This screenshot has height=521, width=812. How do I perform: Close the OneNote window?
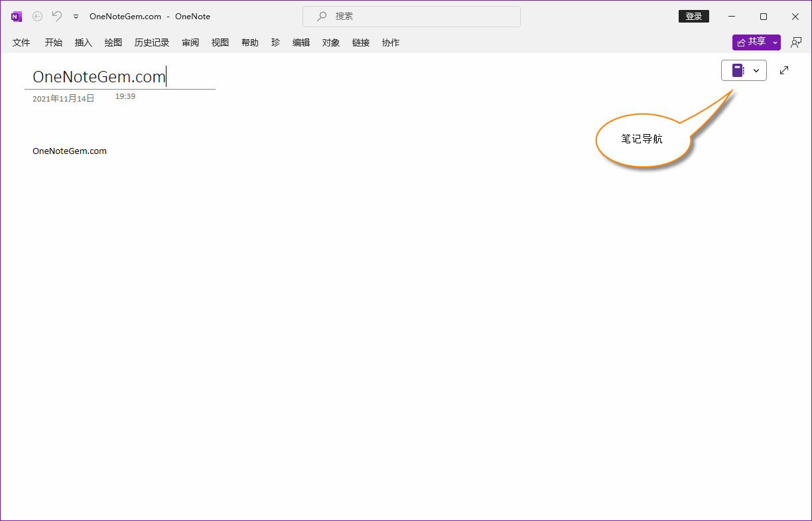coord(795,17)
